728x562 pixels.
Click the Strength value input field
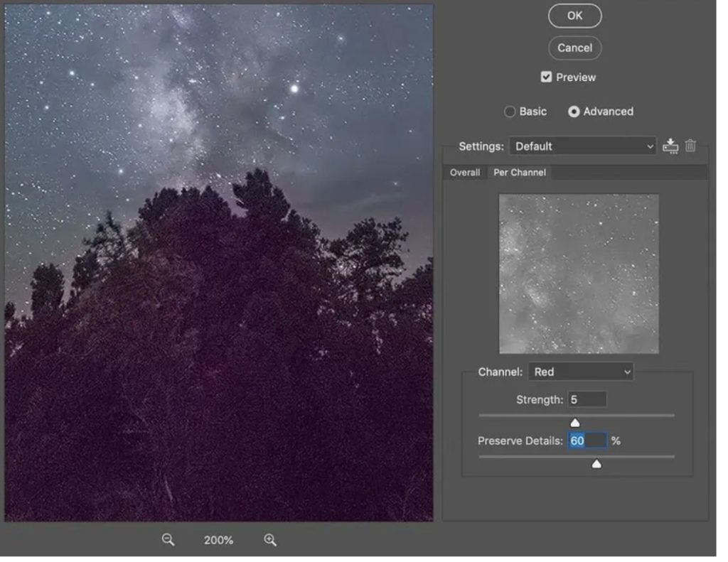coord(587,400)
